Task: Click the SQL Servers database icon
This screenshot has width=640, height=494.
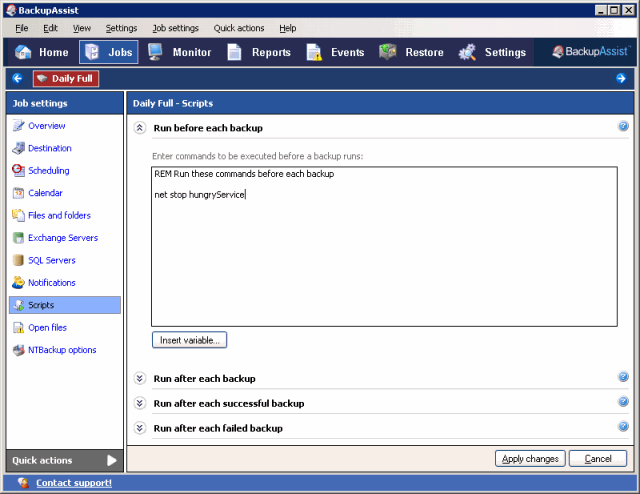Action: tap(18, 260)
